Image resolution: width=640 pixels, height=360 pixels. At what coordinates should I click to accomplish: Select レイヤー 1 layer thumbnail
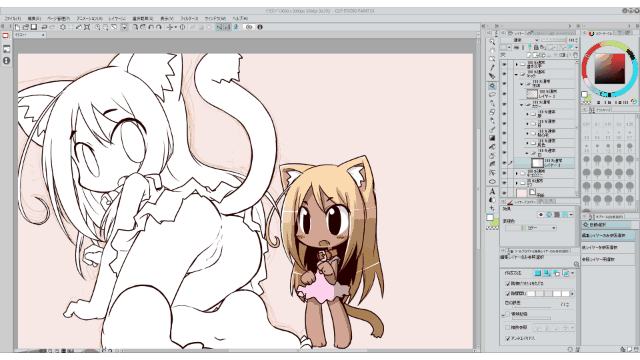click(x=537, y=163)
